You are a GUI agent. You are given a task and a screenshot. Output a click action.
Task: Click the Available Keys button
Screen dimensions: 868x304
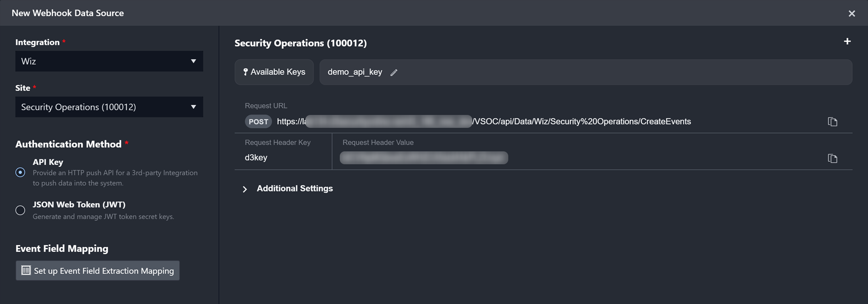(274, 72)
